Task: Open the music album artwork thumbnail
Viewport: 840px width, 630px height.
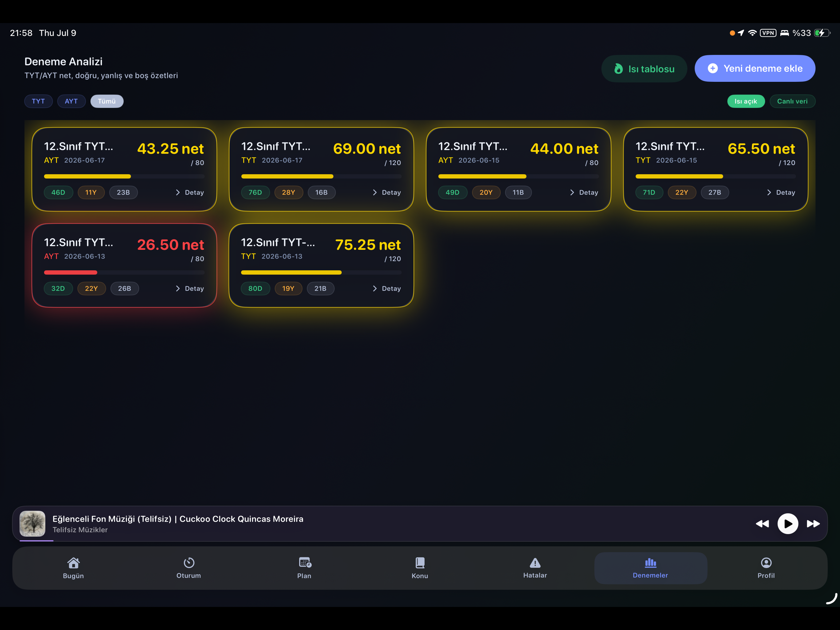Action: (32, 524)
